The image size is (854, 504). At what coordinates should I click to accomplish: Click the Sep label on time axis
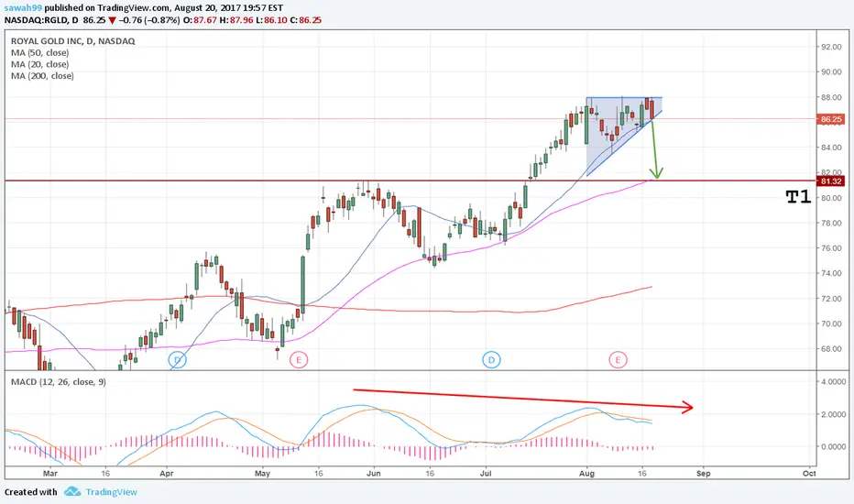click(x=703, y=474)
